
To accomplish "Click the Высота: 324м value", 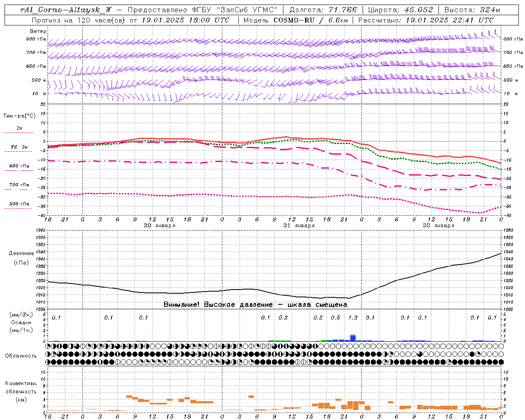I will pos(472,10).
